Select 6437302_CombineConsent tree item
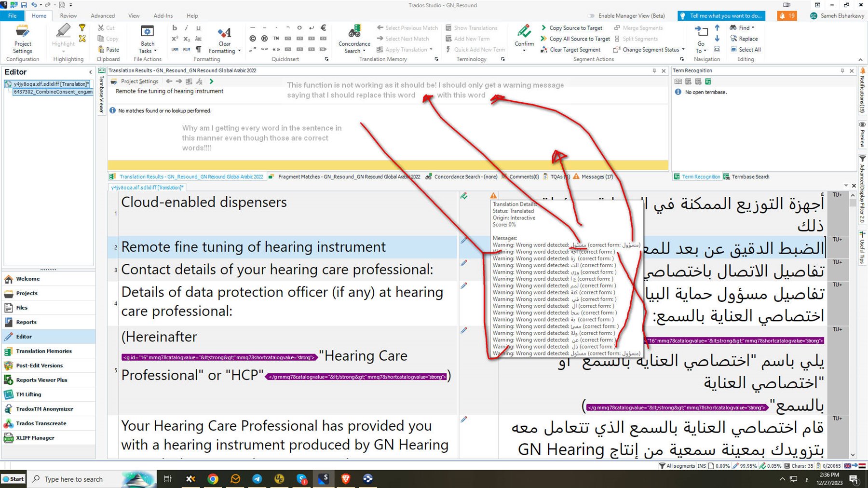Screen dimensions: 868x488 click(x=53, y=92)
